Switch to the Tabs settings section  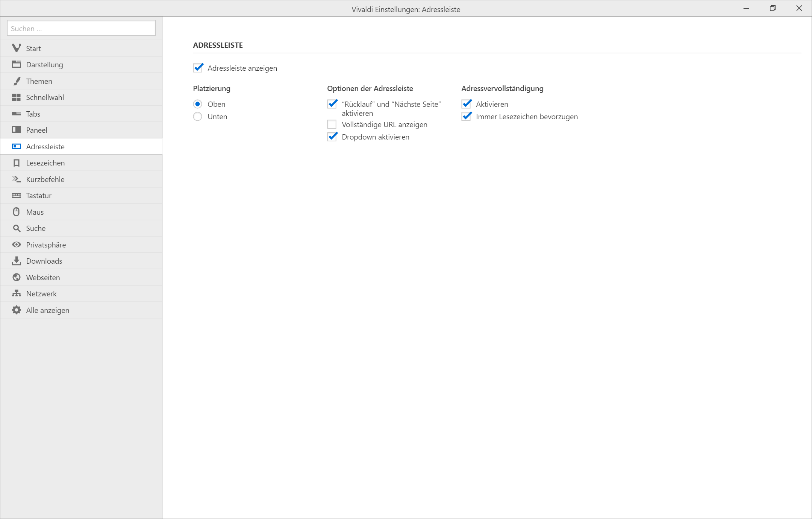[x=33, y=114]
